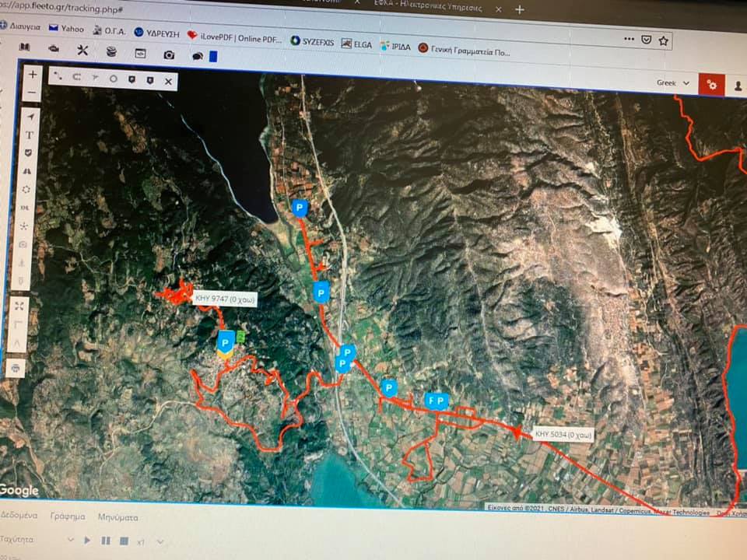The width and height of the screenshot is (747, 560).
Task: Click the map zoom out minus button
Action: tap(33, 93)
